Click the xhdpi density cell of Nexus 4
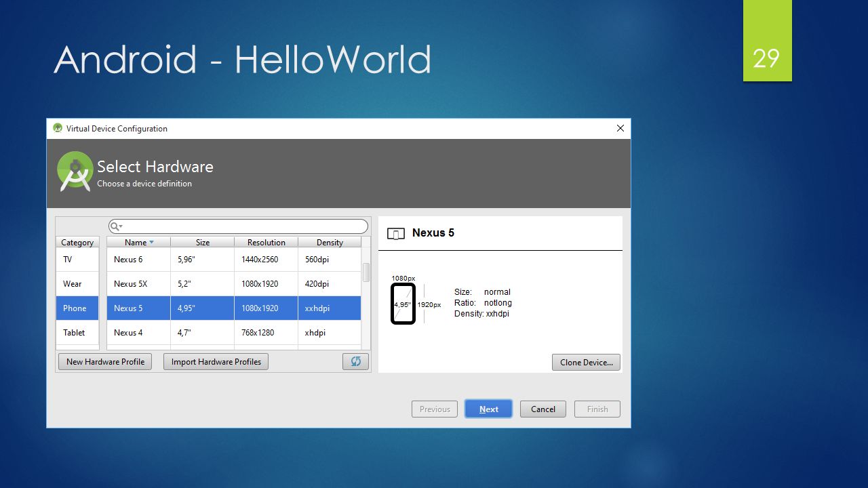Viewport: 868px width, 488px height. point(330,333)
